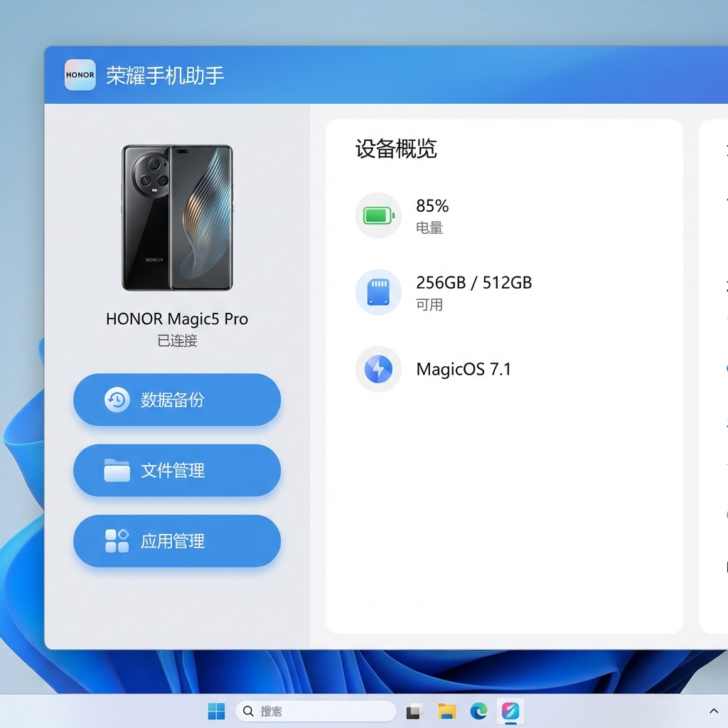Click the HONOR Magic5 Pro device name
Viewport: 728px width, 728px height.
click(177, 319)
